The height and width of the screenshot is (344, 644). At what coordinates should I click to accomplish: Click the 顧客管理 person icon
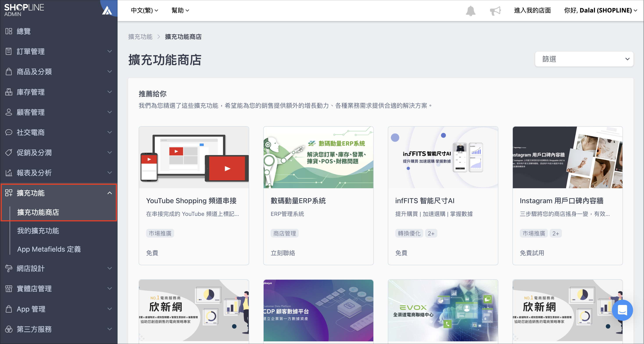[9, 112]
